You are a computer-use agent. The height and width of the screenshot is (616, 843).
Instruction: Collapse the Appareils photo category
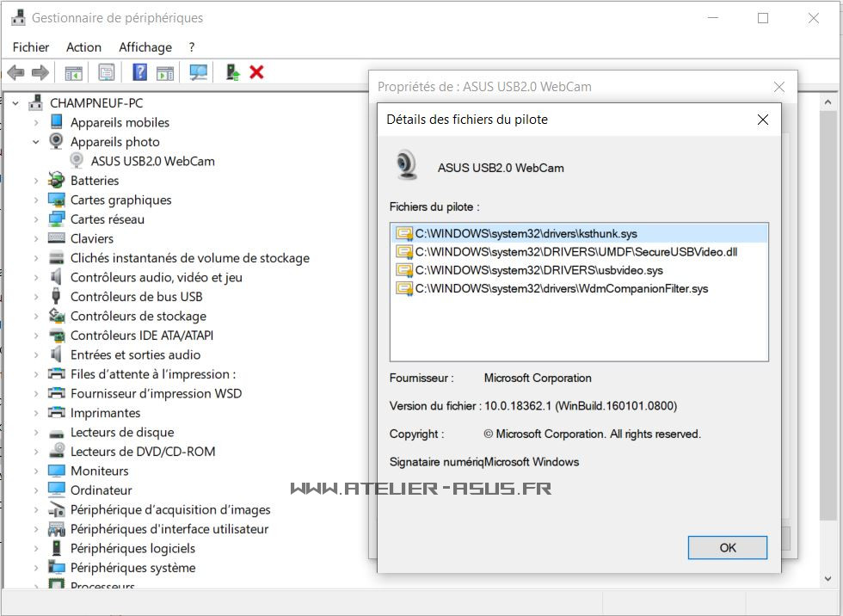pyautogui.click(x=36, y=142)
